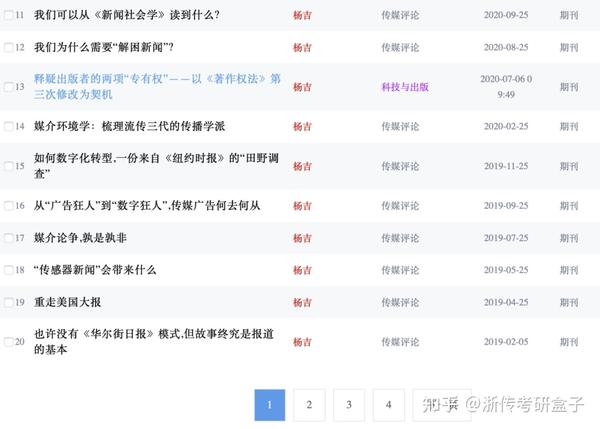
Task: Click date 2020-02-25
Action: pos(506,126)
